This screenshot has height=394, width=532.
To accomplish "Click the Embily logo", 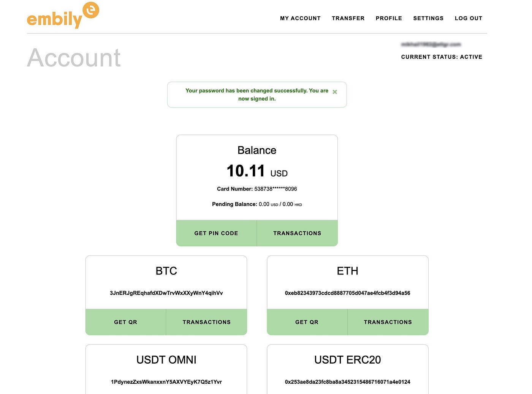I will 63,15.
